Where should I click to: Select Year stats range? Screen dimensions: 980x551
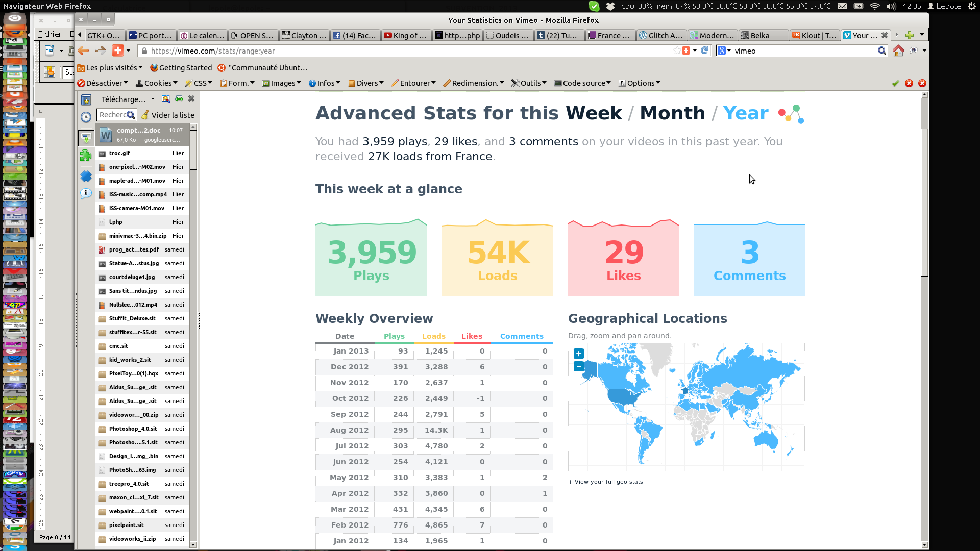(745, 113)
